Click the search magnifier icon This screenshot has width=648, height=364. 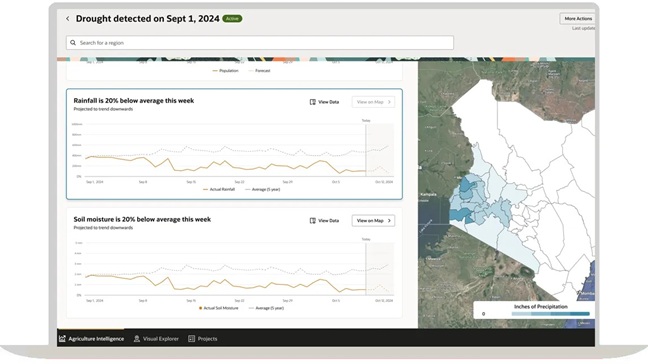click(73, 43)
